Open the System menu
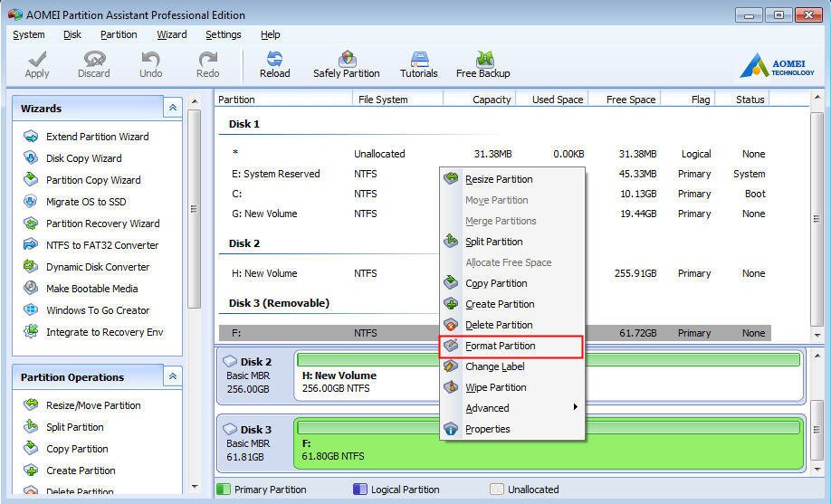Viewport: 831px width, 504px height. pos(29,34)
